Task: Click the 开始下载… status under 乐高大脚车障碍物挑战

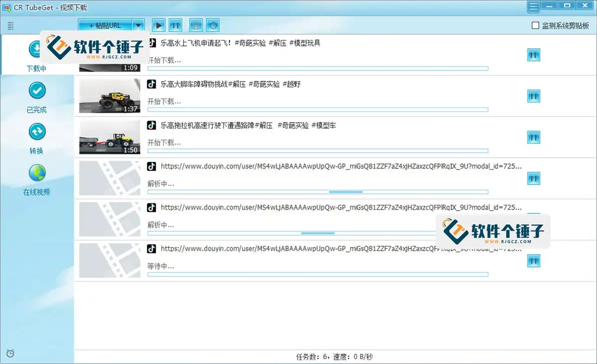Action: click(164, 101)
